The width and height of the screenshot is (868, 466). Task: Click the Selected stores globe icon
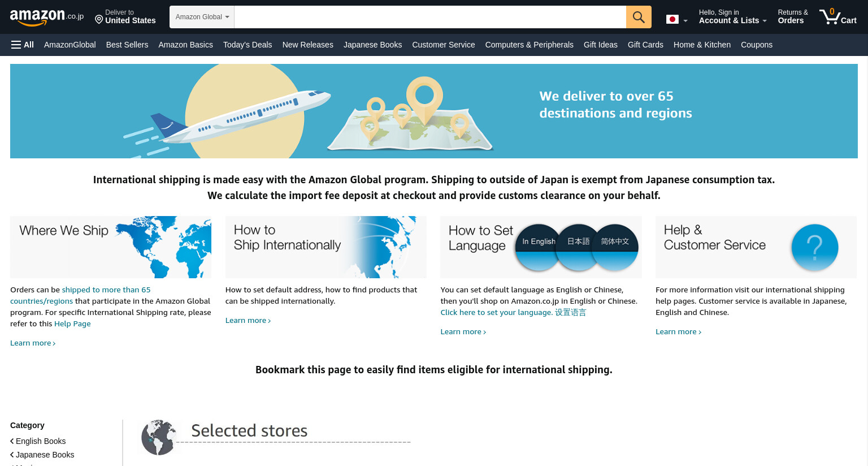158,437
